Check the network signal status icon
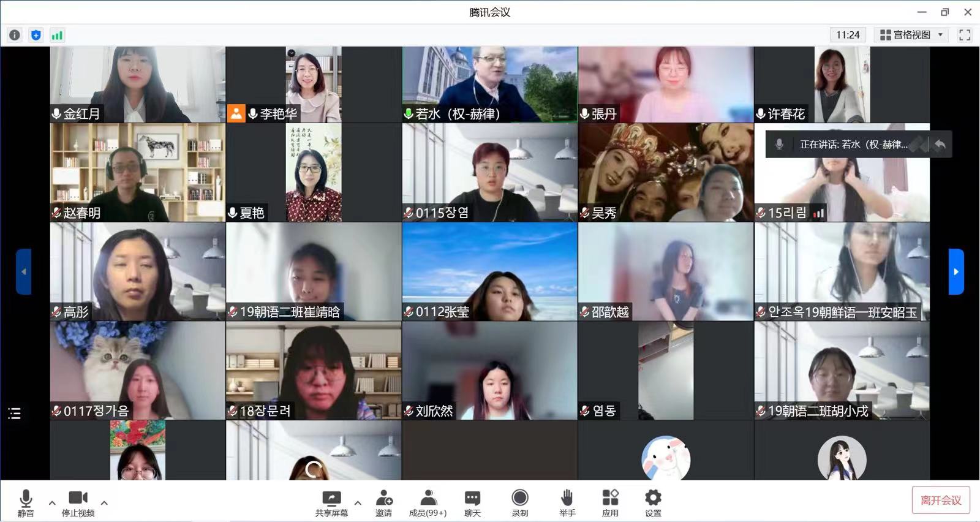Viewport: 980px width, 522px height. (57, 35)
